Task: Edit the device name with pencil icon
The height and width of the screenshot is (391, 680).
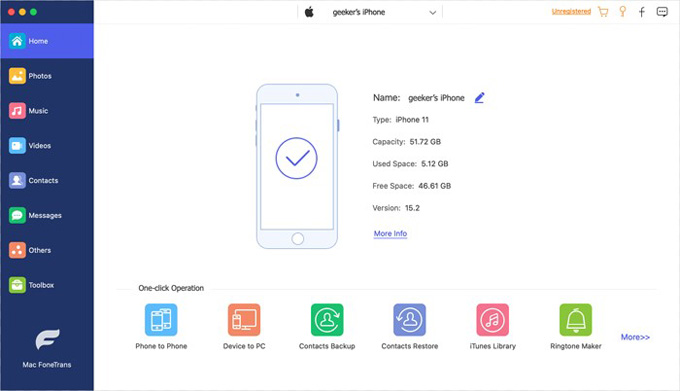Action: click(479, 98)
